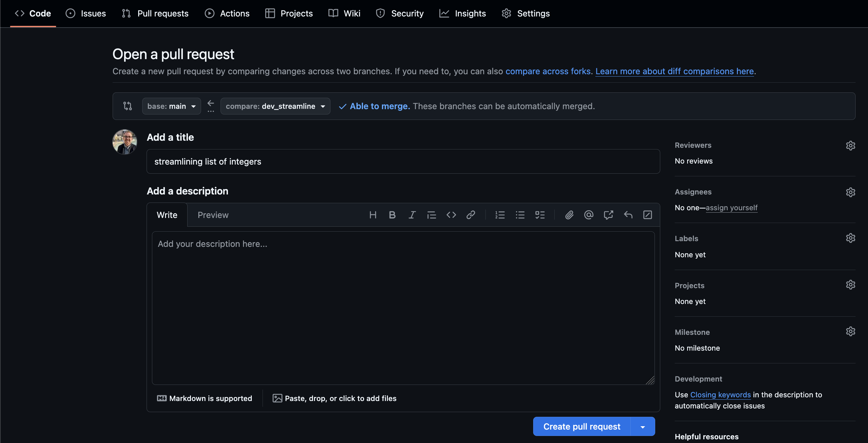The image size is (868, 443).
Task: Insert a quote block
Action: 432,215
